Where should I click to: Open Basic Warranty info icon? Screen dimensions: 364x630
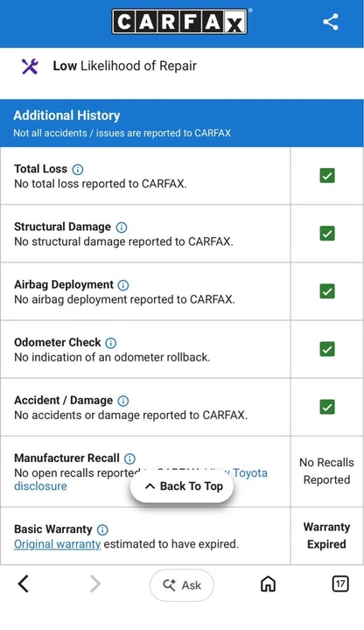[x=103, y=530]
